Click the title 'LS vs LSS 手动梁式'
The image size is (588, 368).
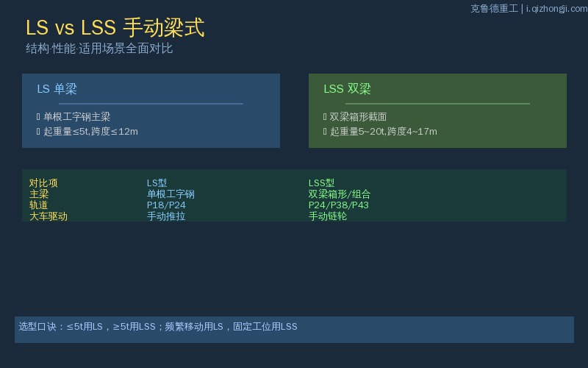tap(115, 27)
